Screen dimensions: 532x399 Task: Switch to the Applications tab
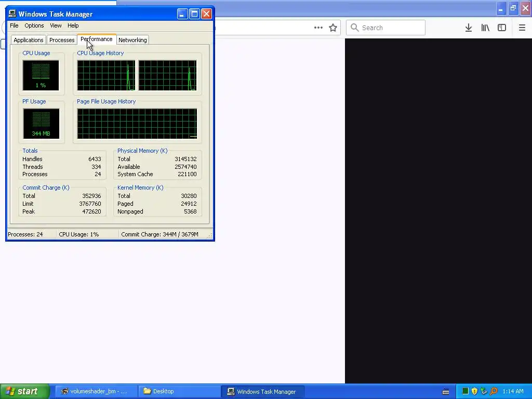coord(29,40)
